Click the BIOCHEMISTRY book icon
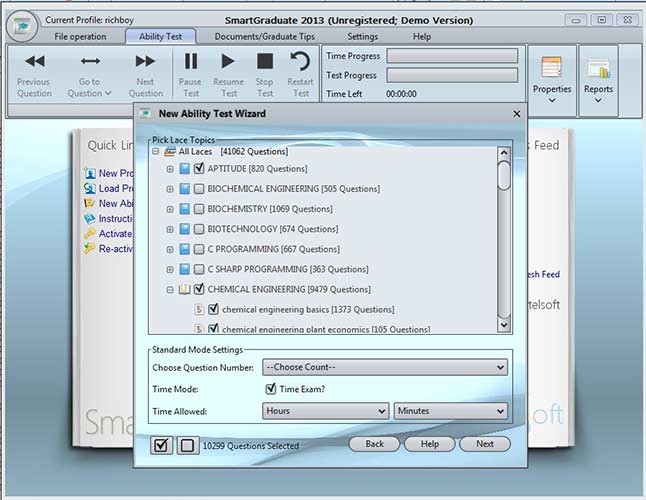 [185, 209]
